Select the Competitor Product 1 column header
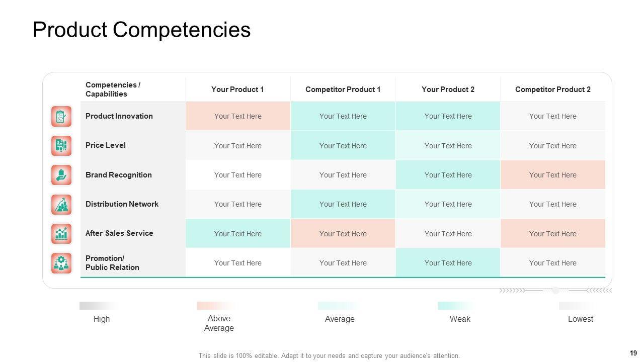 pos(343,89)
